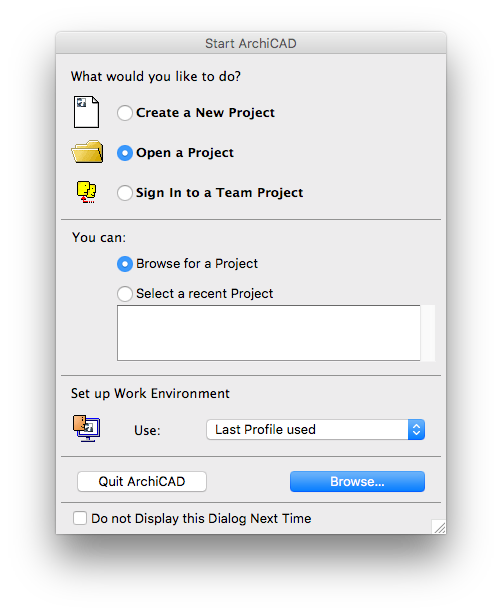Enable Do not Display this Dialog Next Time
502x614 pixels.
tap(80, 518)
